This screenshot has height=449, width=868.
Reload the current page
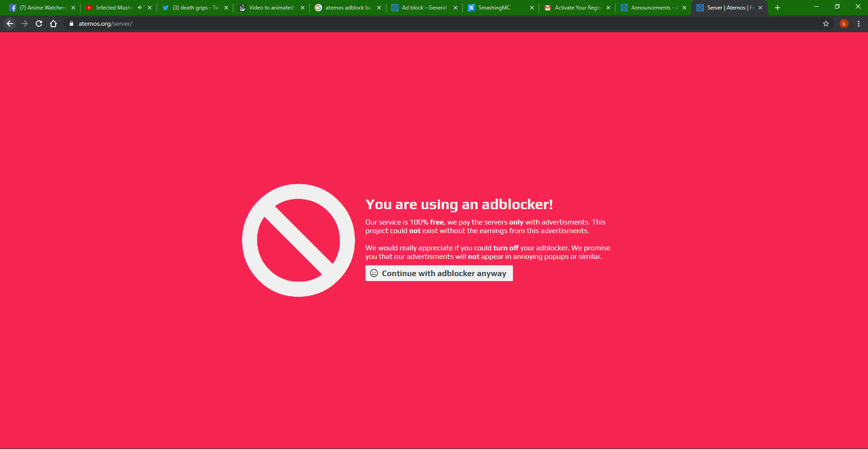click(39, 24)
